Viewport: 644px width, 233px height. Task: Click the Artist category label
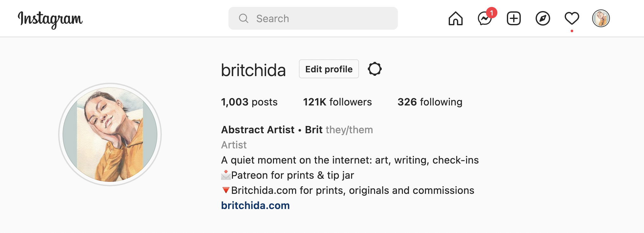(234, 145)
